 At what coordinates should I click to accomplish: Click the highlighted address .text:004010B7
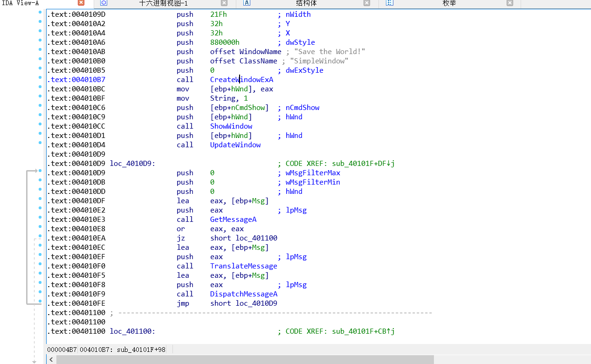click(76, 80)
